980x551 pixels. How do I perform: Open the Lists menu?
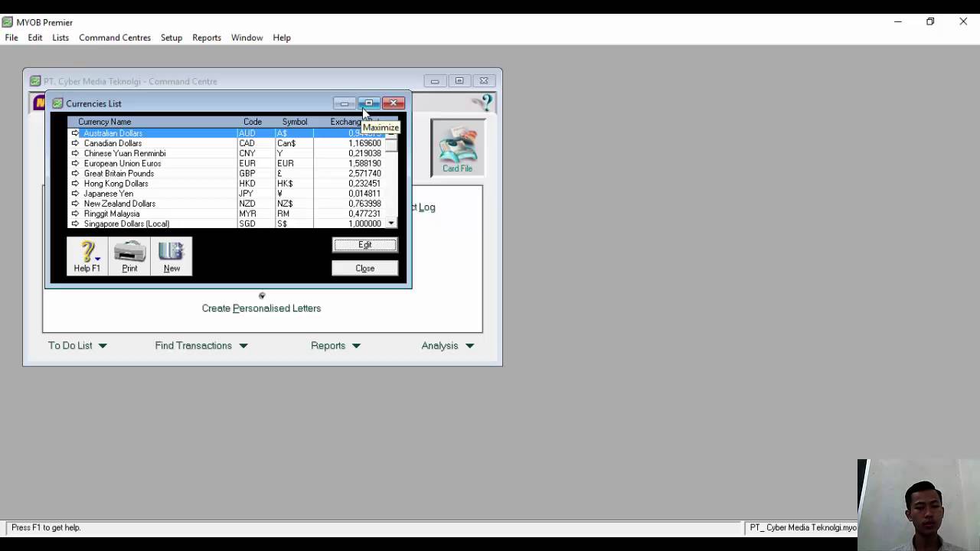(60, 37)
